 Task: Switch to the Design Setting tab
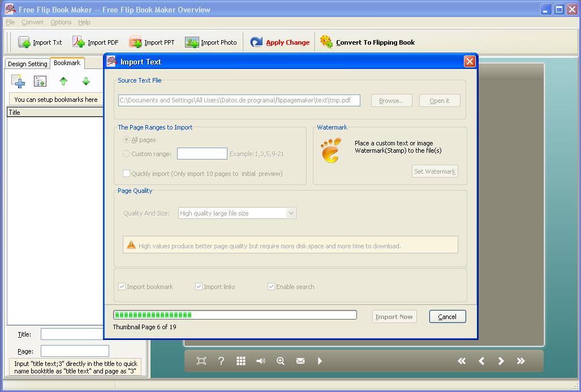pos(27,64)
